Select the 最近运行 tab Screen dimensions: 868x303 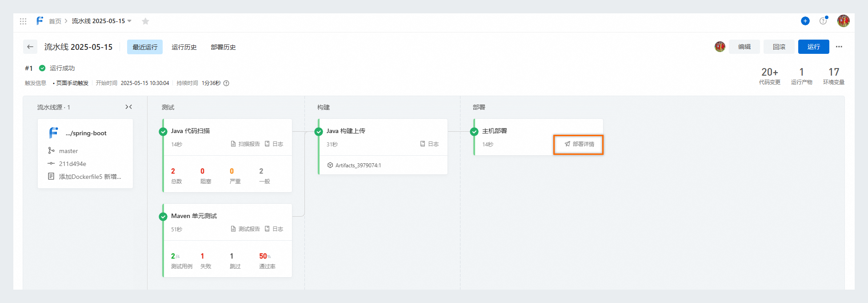[145, 47]
